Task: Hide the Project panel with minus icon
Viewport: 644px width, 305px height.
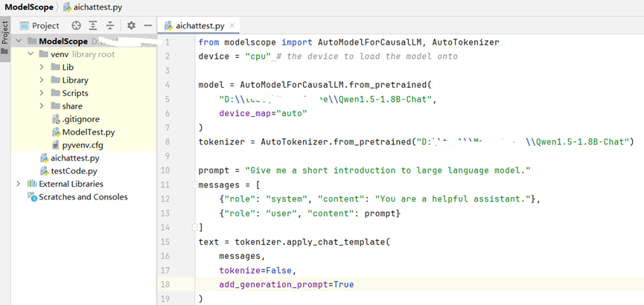Action: pos(148,26)
